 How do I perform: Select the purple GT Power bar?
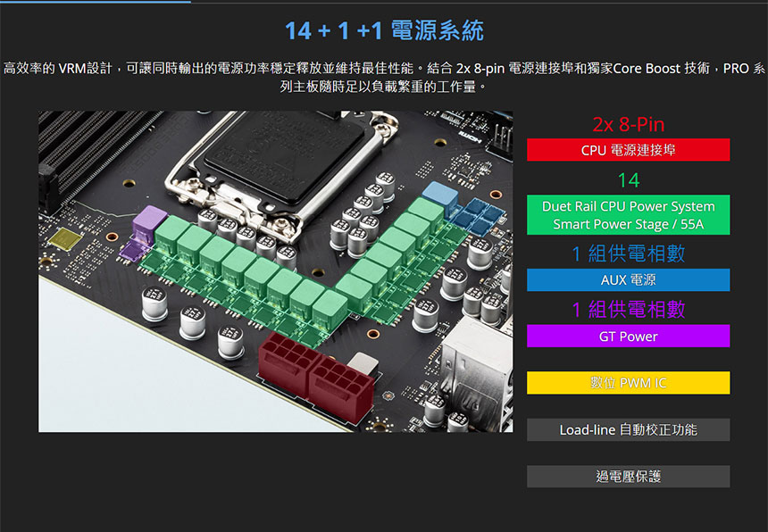628,337
